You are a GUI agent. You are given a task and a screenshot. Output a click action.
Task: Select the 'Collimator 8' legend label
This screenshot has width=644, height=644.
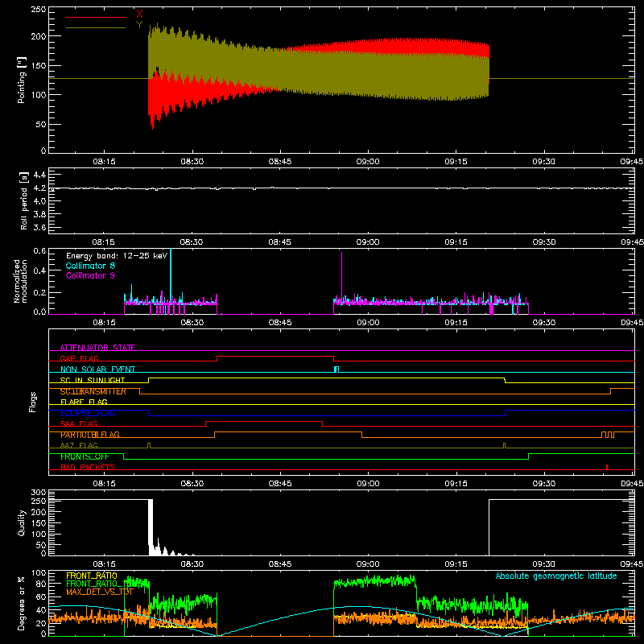point(90,266)
